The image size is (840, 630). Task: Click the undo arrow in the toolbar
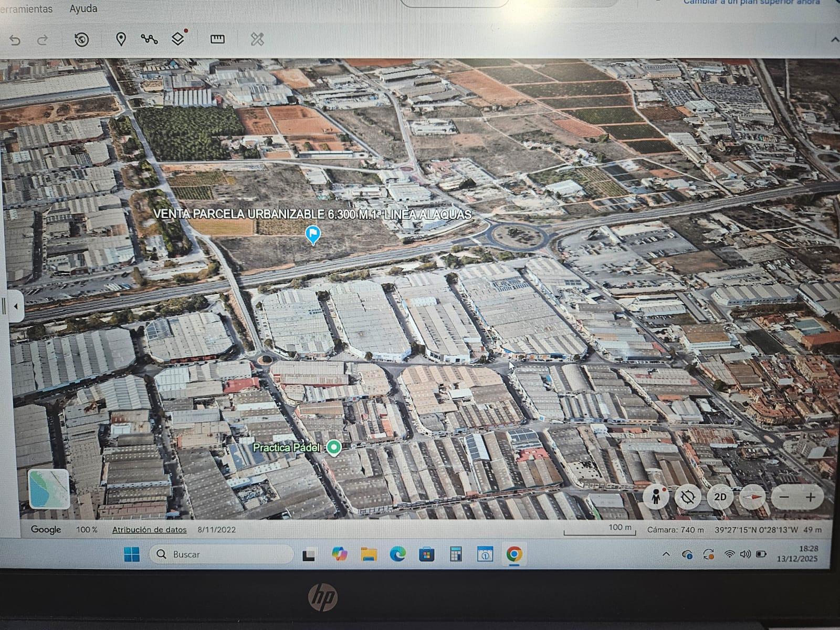point(15,40)
